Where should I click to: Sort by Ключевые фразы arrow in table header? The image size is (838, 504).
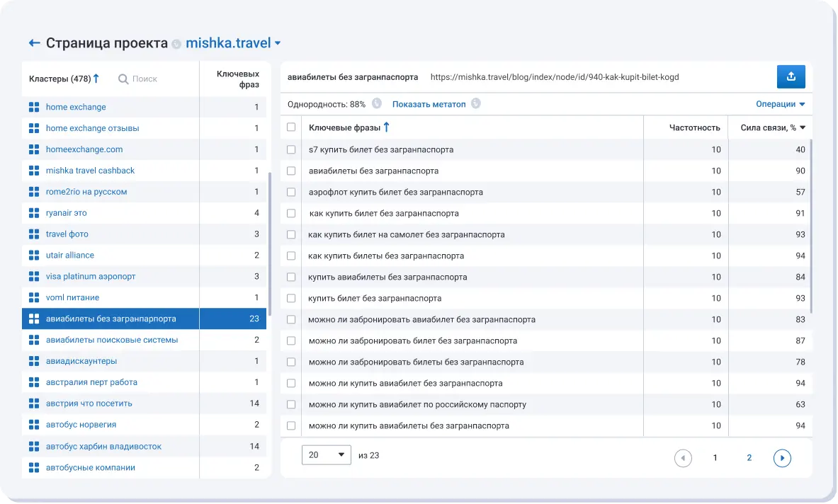[x=386, y=127]
